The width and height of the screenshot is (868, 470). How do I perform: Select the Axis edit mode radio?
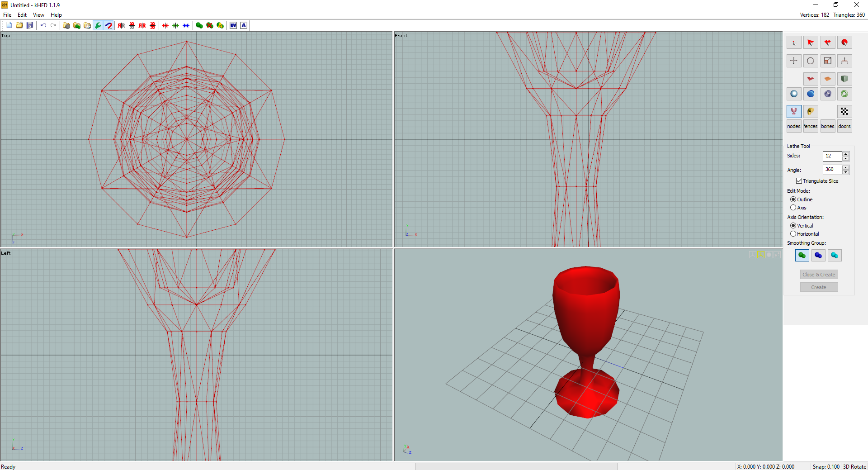coord(793,208)
